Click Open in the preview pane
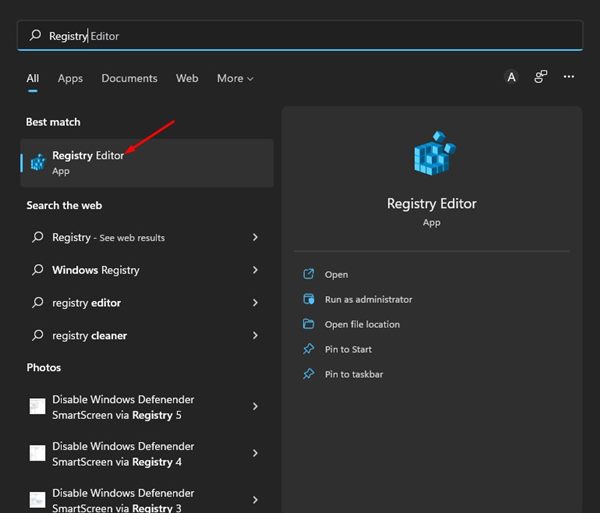 [x=336, y=274]
